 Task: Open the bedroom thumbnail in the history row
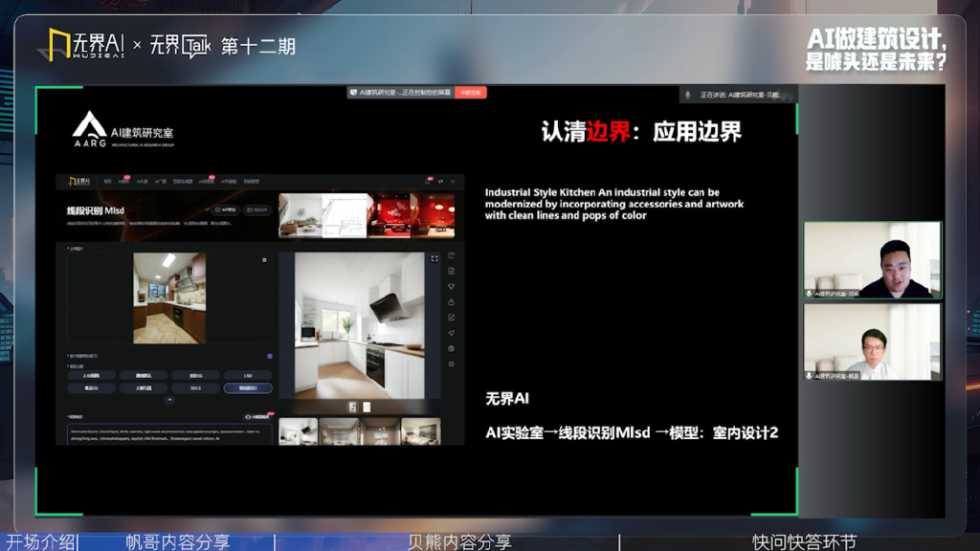[x=421, y=431]
